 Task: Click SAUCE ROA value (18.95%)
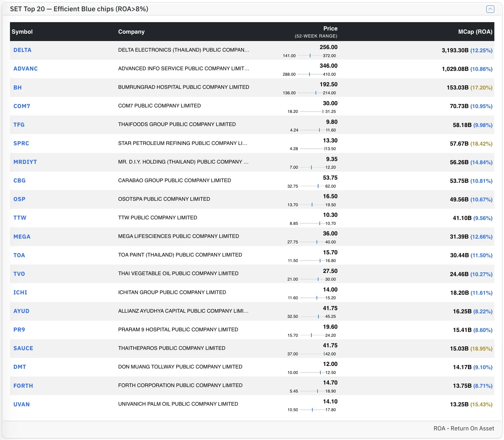pyautogui.click(x=482, y=349)
